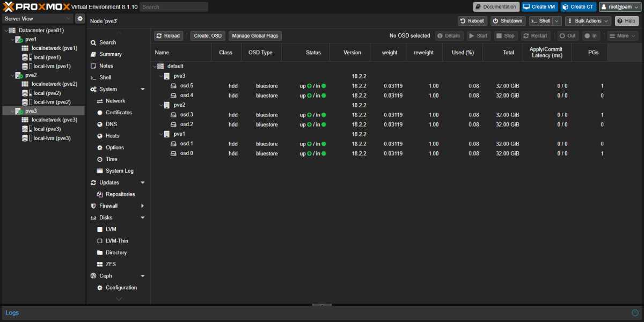Screen dimensions: 644x322
Task: Focus the top Search input field
Action: 174,7
